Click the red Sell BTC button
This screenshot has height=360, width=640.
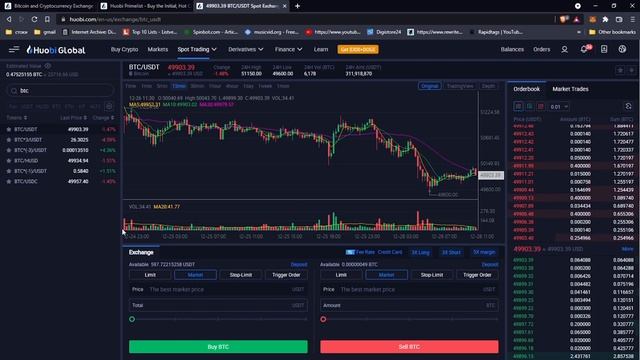409,347
